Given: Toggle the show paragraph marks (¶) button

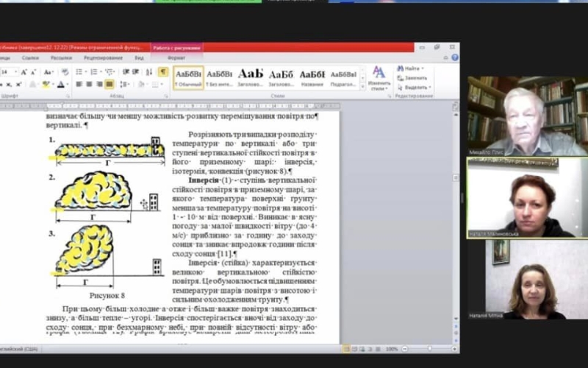Looking at the screenshot, I should coord(162,72).
